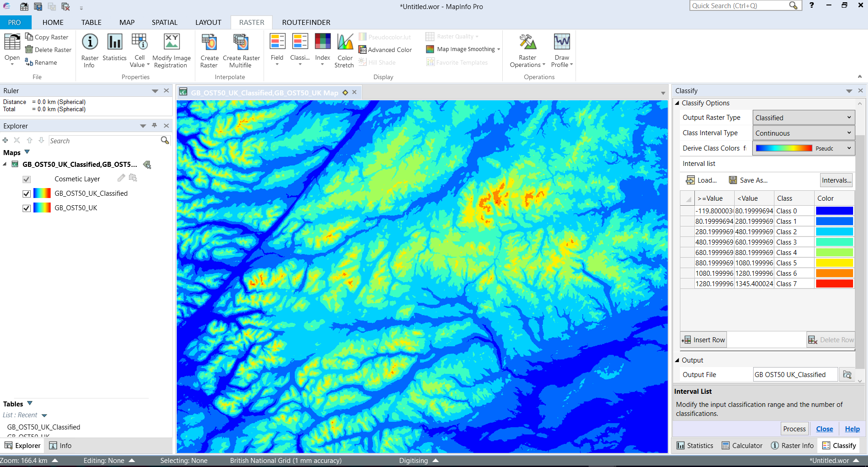Click Create Raster Multifile icon

[x=241, y=42]
